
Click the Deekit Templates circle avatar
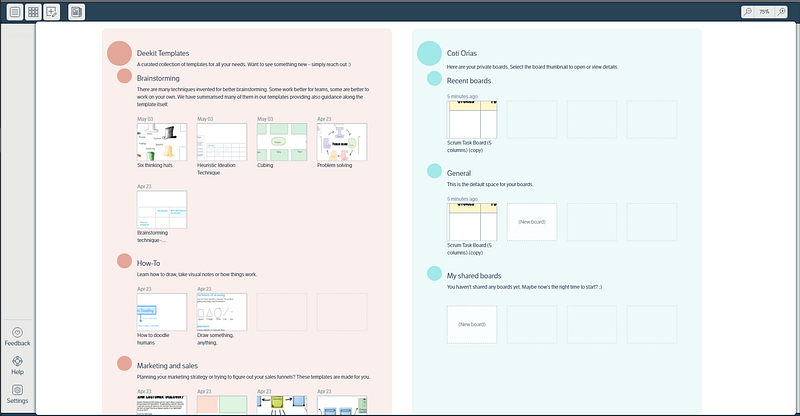click(x=119, y=53)
